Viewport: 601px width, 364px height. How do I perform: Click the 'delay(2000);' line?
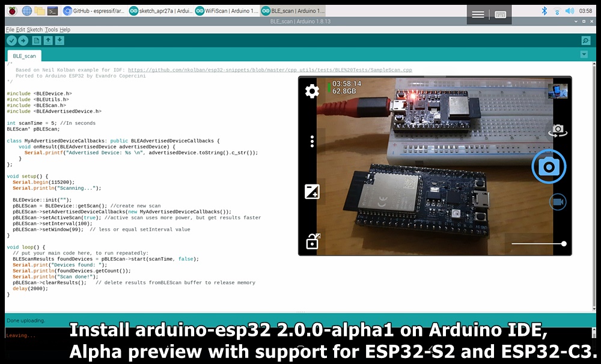(30, 288)
